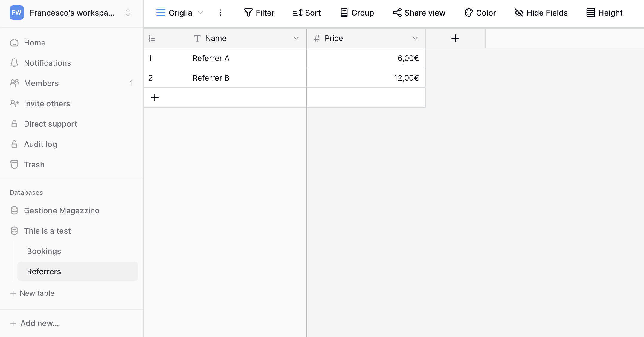The width and height of the screenshot is (644, 337).
Task: Create a New table
Action: (36, 293)
